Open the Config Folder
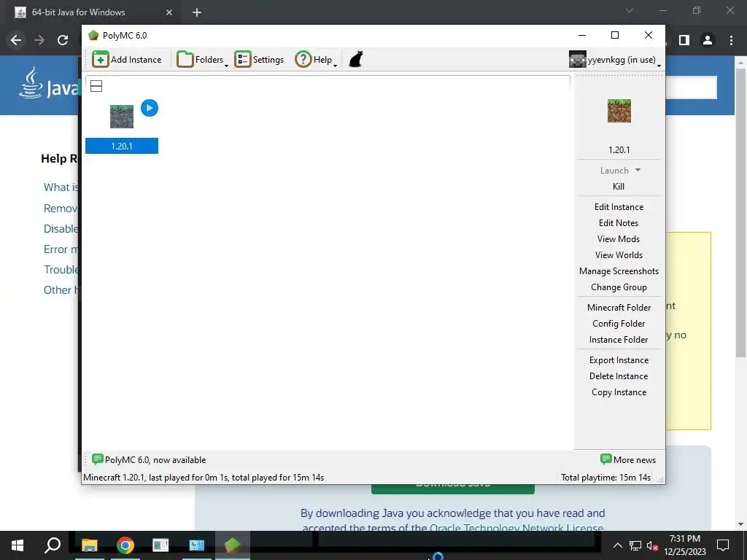The image size is (747, 560). [619, 324]
